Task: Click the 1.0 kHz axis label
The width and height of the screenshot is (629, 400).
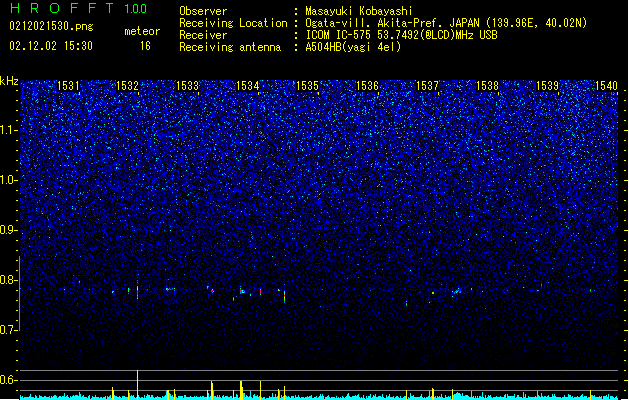Action: 9,180
